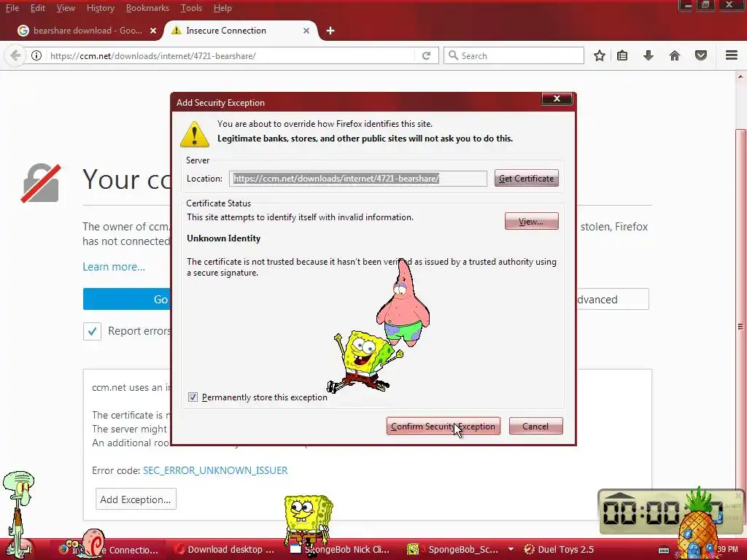Close the Insecure Connection tab

[306, 31]
